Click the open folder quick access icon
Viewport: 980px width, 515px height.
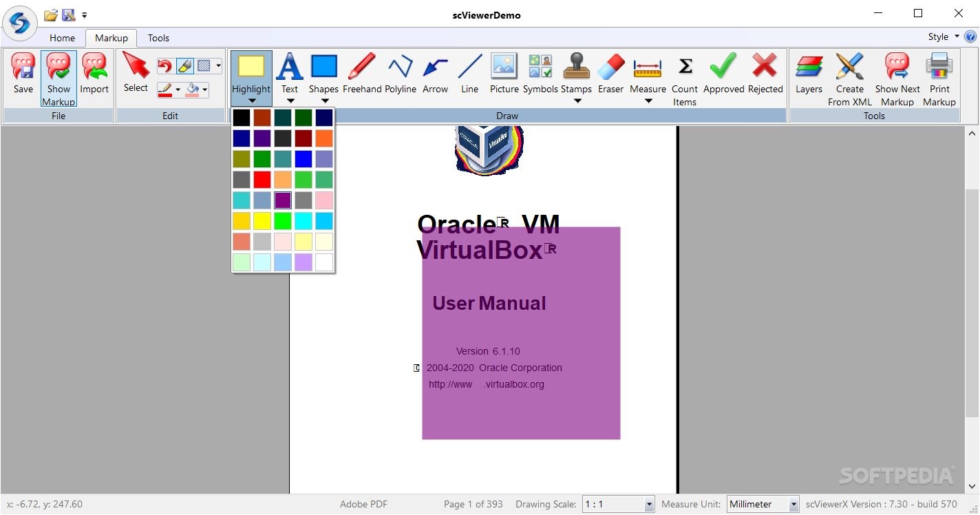point(51,14)
